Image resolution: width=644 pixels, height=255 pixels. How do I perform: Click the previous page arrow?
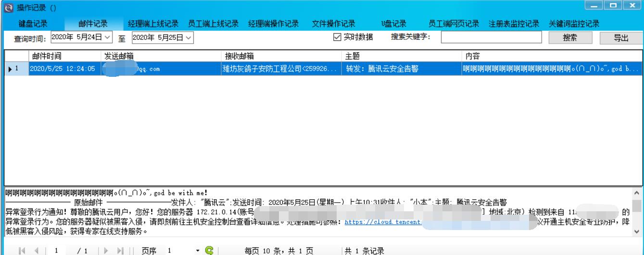[x=36, y=251]
